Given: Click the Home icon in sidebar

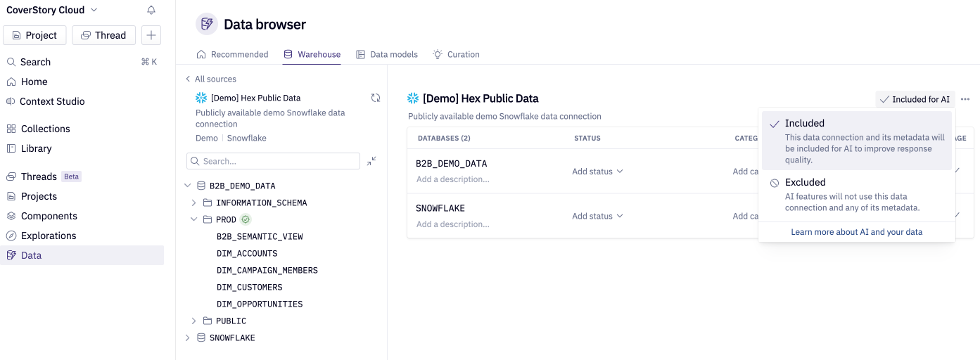Looking at the screenshot, I should [11, 82].
